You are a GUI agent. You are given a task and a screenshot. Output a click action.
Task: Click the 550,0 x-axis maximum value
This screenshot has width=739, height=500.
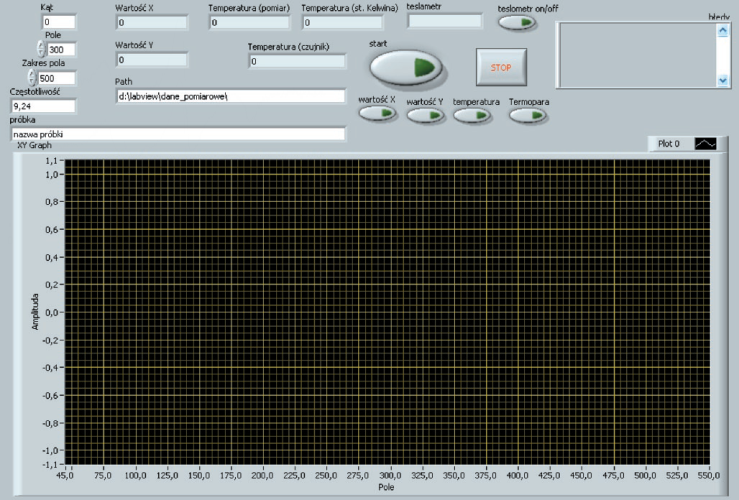point(709,475)
